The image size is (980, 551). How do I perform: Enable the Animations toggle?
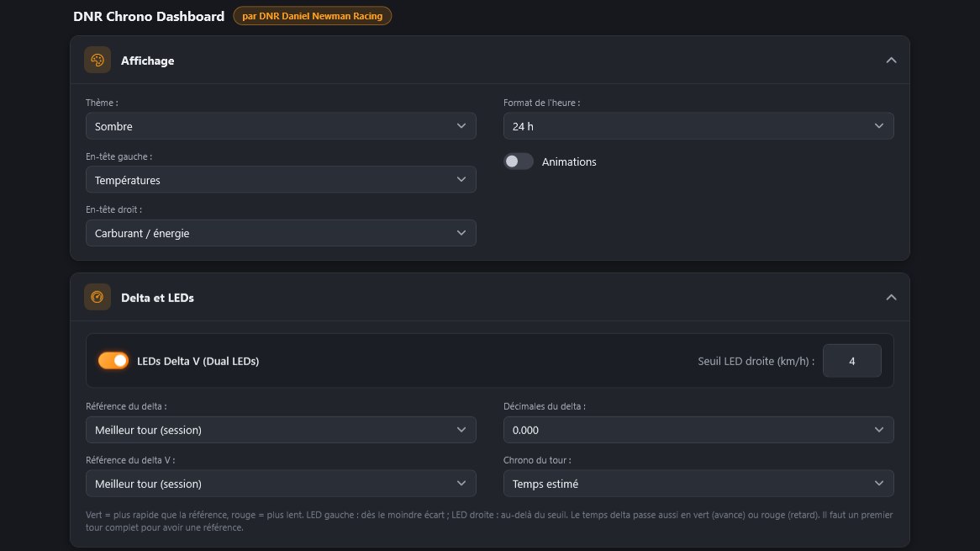click(x=518, y=162)
